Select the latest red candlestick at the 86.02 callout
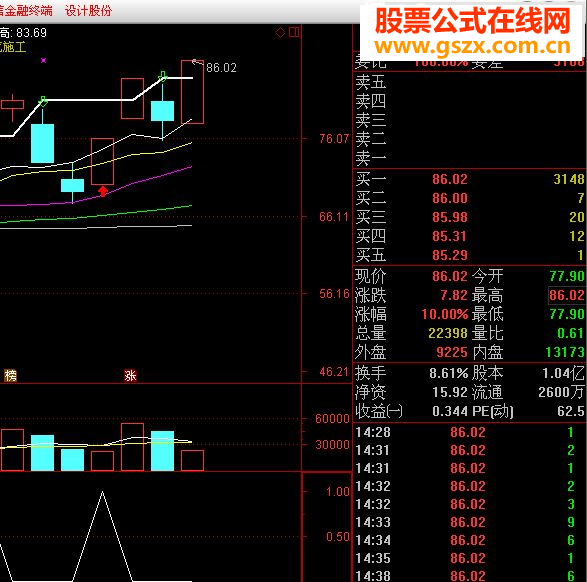This screenshot has width=587, height=582. [x=192, y=92]
